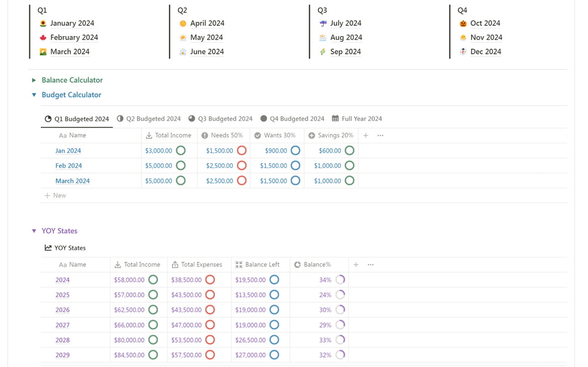Click the pumpkin icon beside Oct 2024
The image size is (588, 367).
click(x=463, y=23)
